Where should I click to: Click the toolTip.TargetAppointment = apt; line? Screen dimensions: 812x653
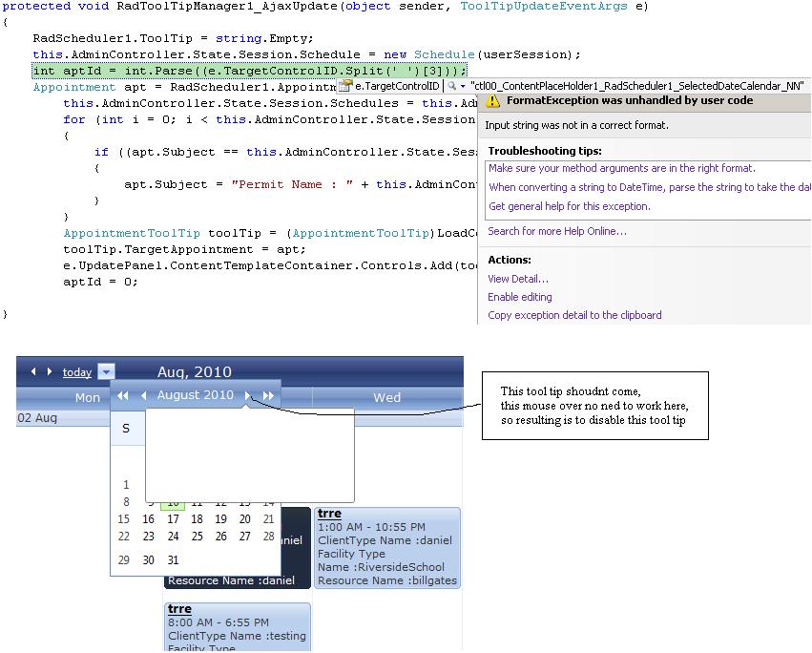tap(184, 249)
